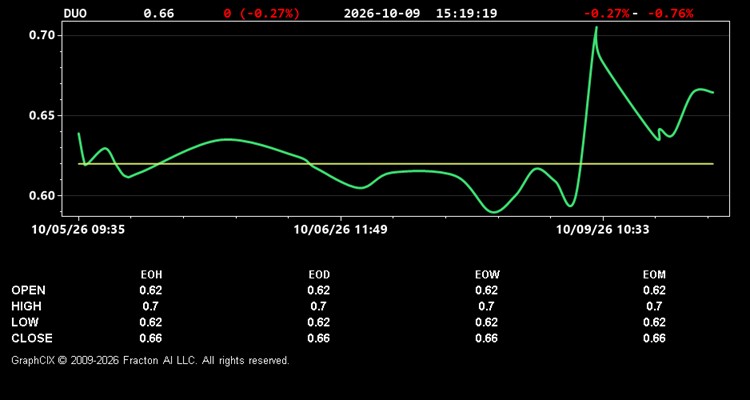
Task: Click the red 0 (-0.27%) change value
Action: 262,13
